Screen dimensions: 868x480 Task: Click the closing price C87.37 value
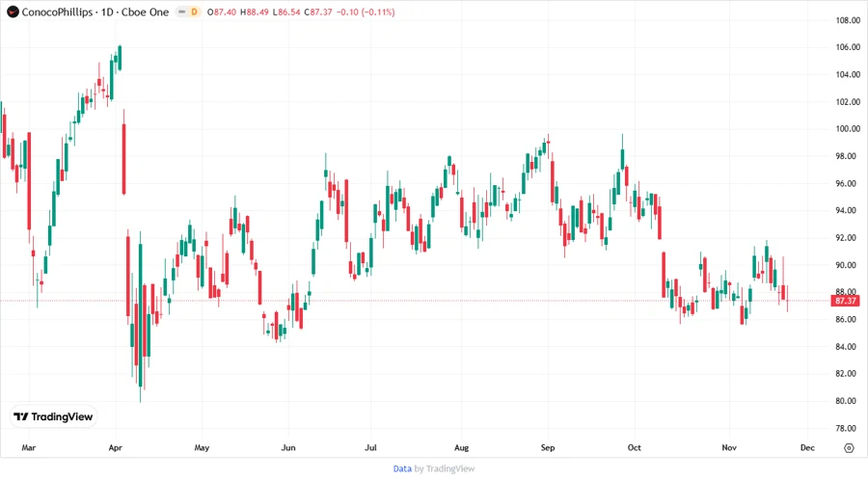pyautogui.click(x=313, y=12)
